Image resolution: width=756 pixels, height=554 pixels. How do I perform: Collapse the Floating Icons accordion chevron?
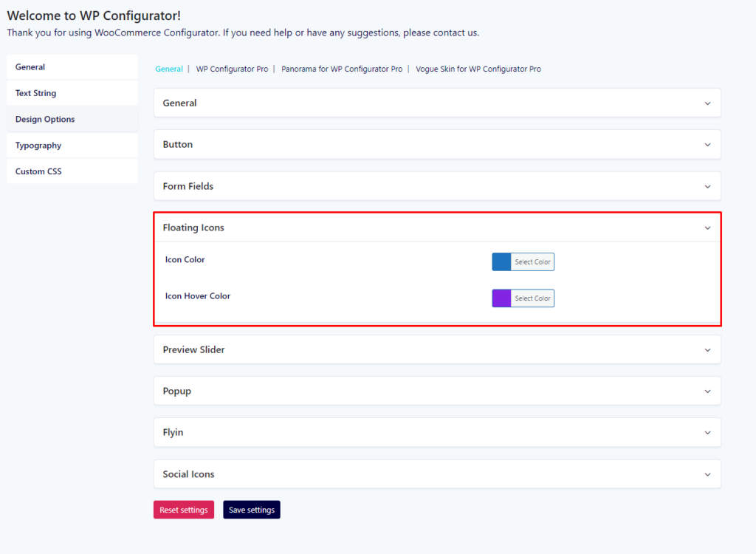click(x=707, y=228)
